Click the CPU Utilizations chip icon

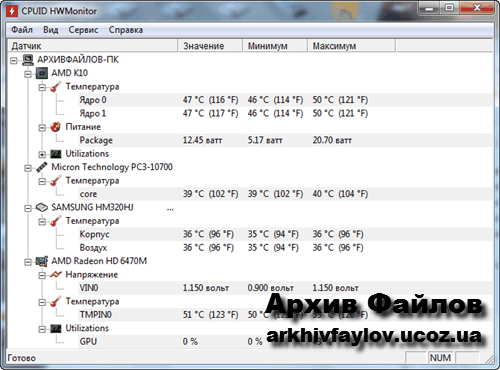(x=55, y=154)
